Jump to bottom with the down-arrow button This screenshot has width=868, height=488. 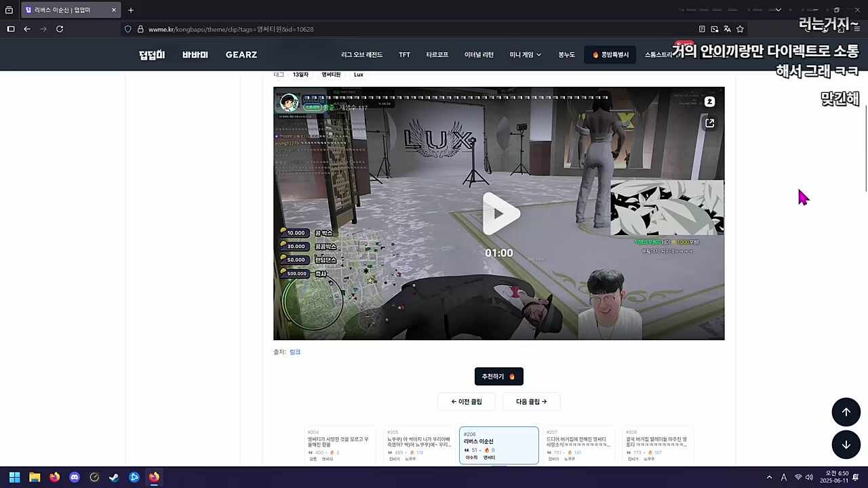tap(846, 445)
